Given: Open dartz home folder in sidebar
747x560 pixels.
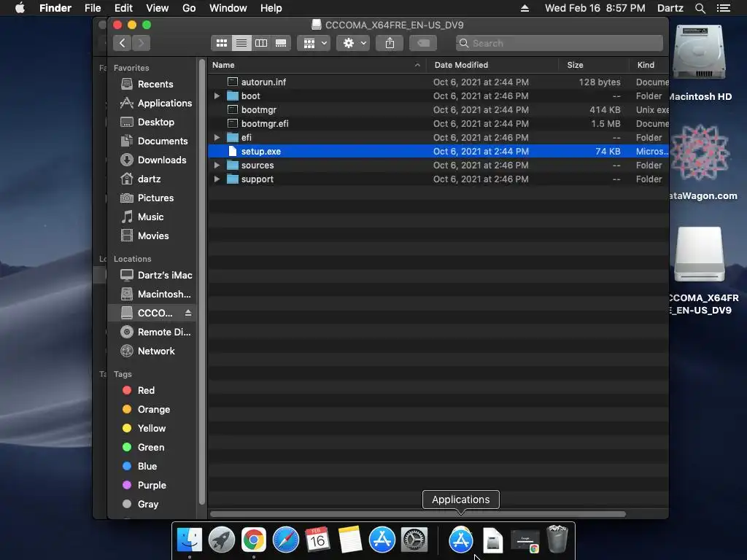Looking at the screenshot, I should (x=141, y=179).
